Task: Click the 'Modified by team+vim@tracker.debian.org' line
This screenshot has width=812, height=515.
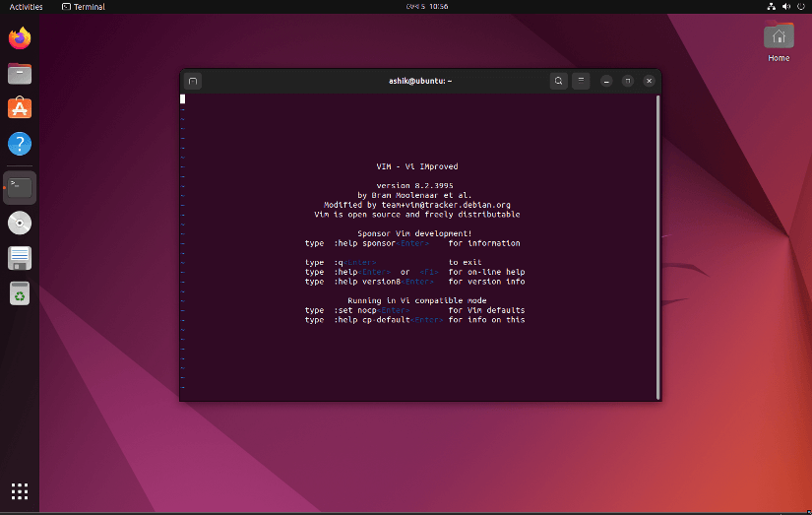Action: pos(417,205)
